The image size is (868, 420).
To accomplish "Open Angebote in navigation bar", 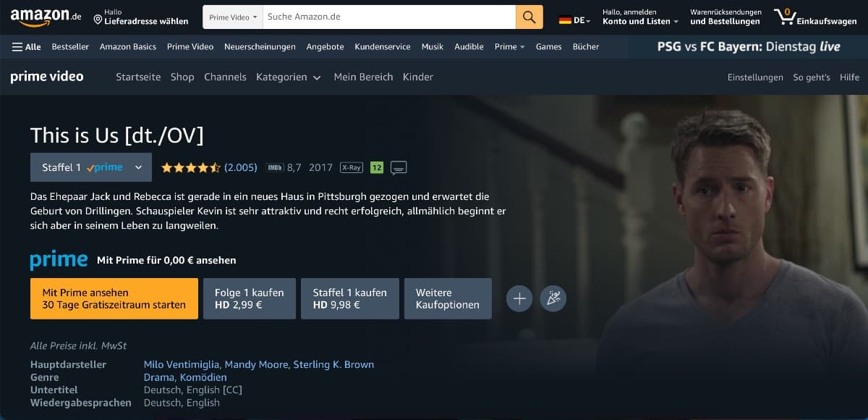I will pyautogui.click(x=325, y=46).
